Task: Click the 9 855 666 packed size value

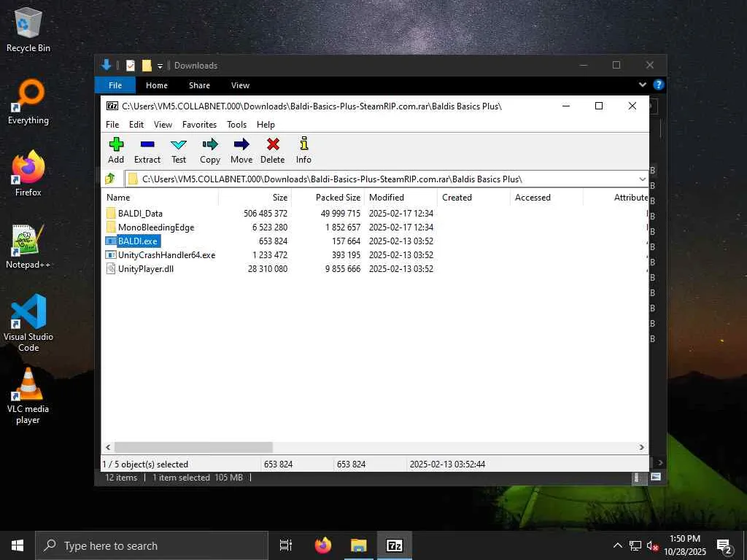Action: tap(343, 269)
